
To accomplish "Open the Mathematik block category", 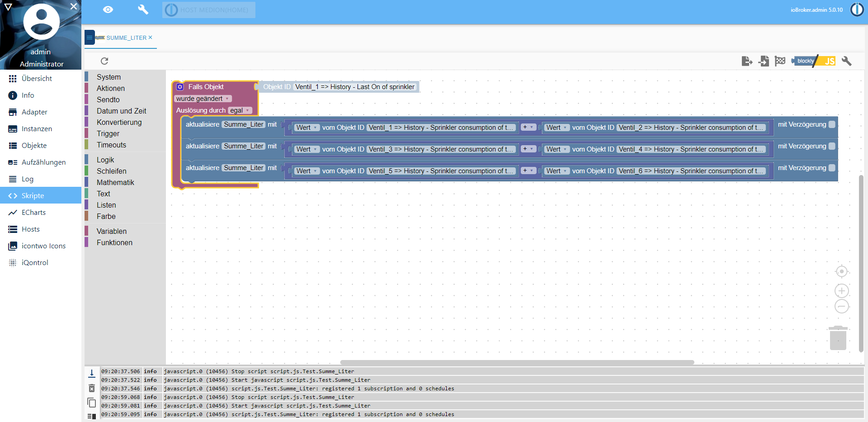I will click(115, 182).
